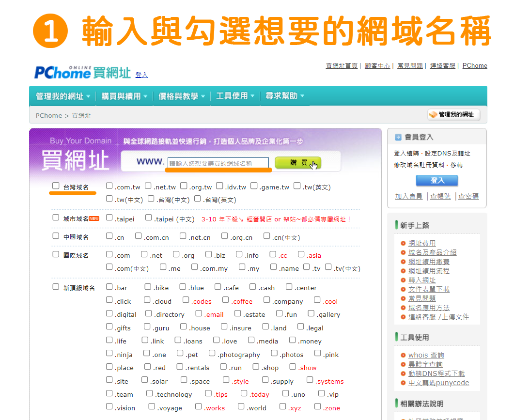514x420 pixels.
Task: Open the 價格與教學 dropdown menu
Action: pyautogui.click(x=182, y=96)
